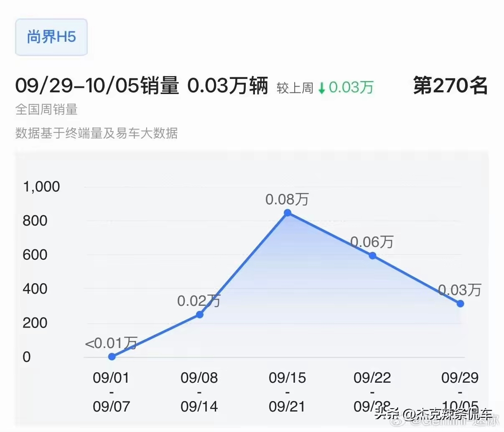Click the 0.03万 data point on chart

click(460, 304)
